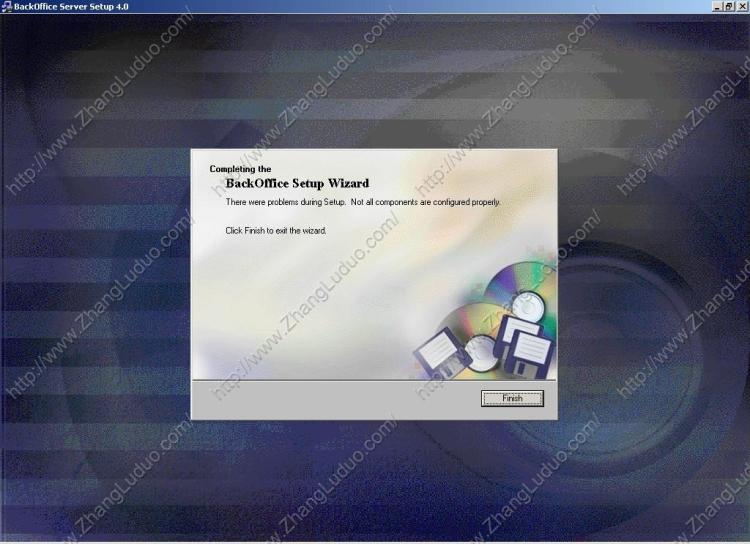
Task: Click the BackOffice Server Setup title bar icon
Action: click(7, 6)
